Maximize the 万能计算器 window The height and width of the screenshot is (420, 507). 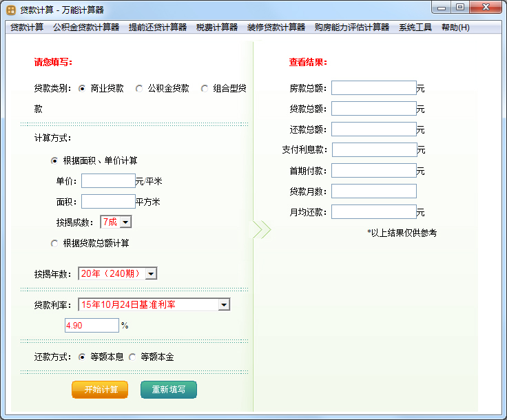pos(460,8)
